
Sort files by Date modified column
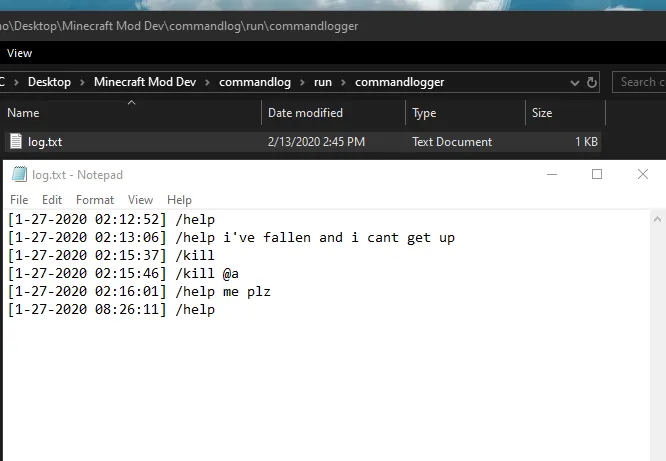[333, 113]
